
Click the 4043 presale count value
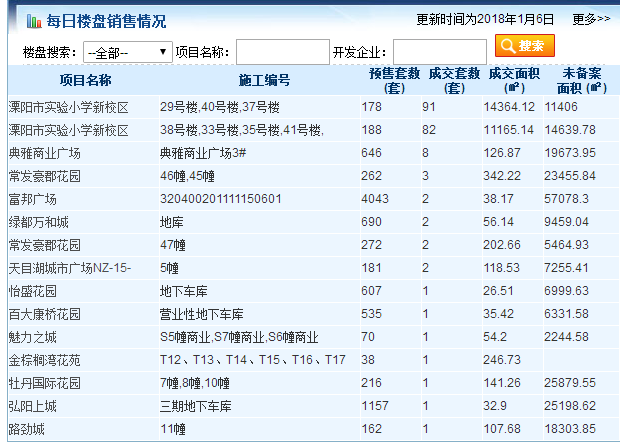point(375,199)
